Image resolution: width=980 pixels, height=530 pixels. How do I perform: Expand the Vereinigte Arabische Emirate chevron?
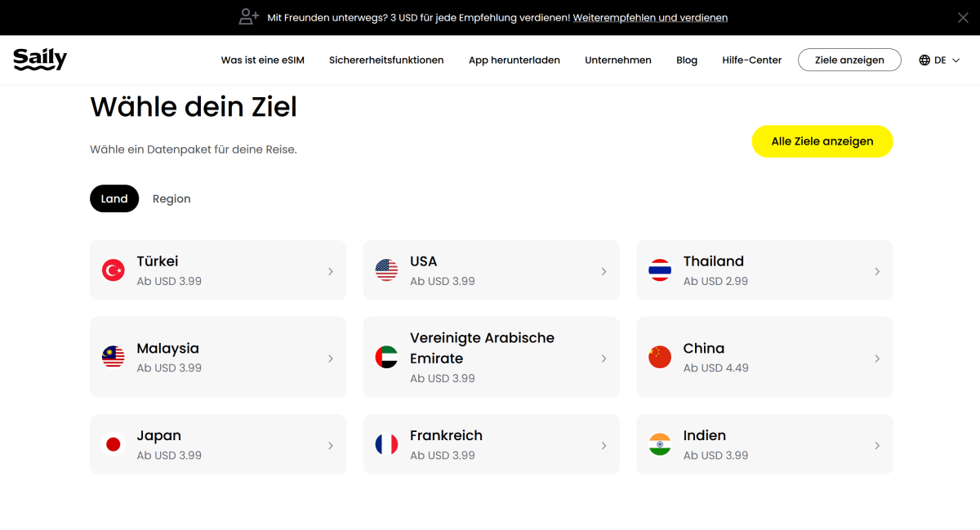[x=604, y=359]
